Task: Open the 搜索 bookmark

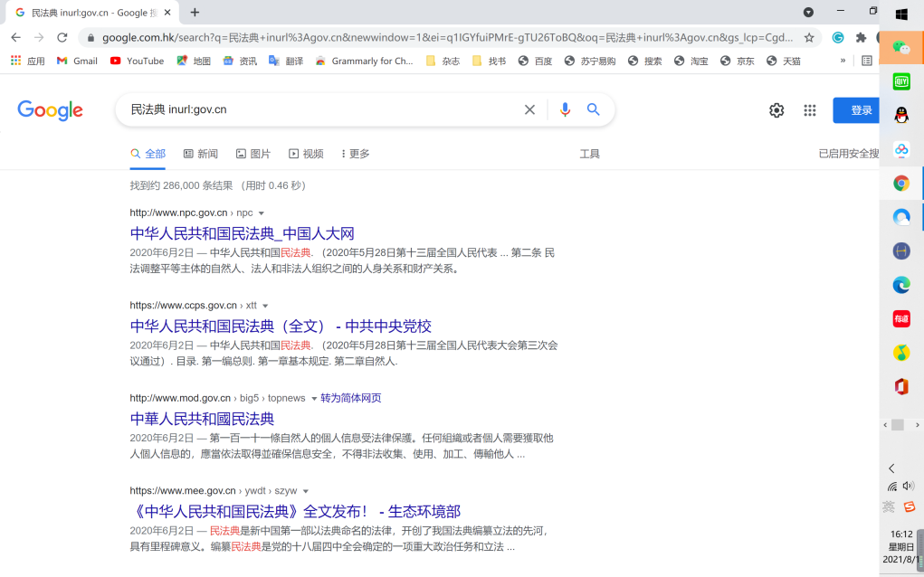Action: (644, 61)
